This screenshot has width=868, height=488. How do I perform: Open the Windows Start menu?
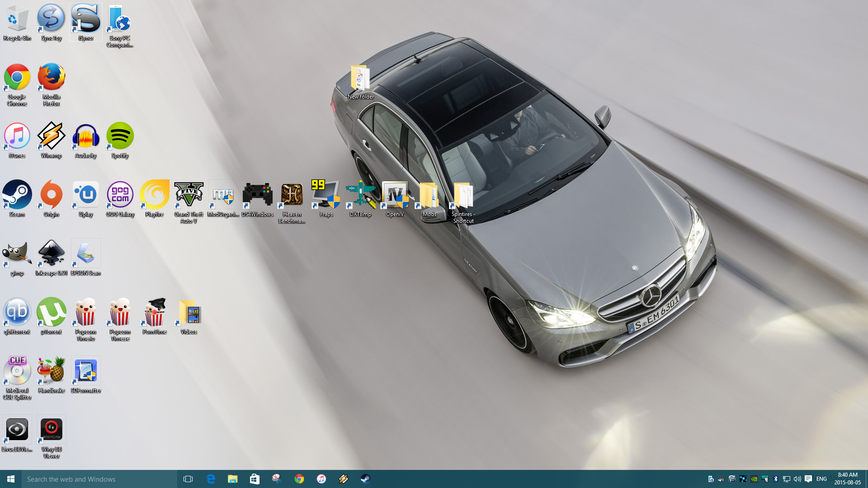point(11,479)
